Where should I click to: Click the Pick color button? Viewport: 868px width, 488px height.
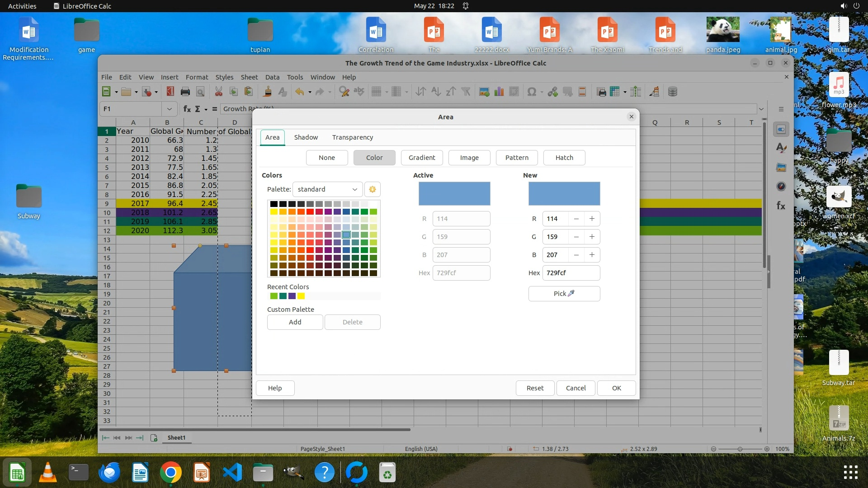(x=564, y=294)
